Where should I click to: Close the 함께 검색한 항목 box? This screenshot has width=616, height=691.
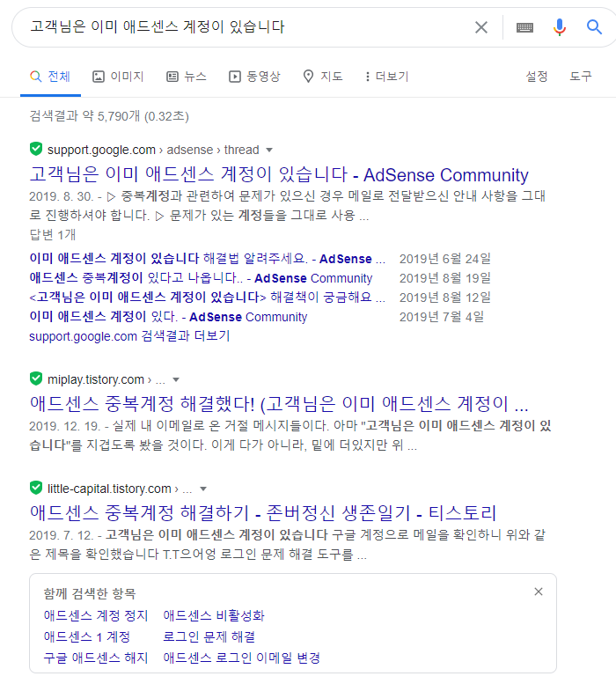(x=538, y=592)
